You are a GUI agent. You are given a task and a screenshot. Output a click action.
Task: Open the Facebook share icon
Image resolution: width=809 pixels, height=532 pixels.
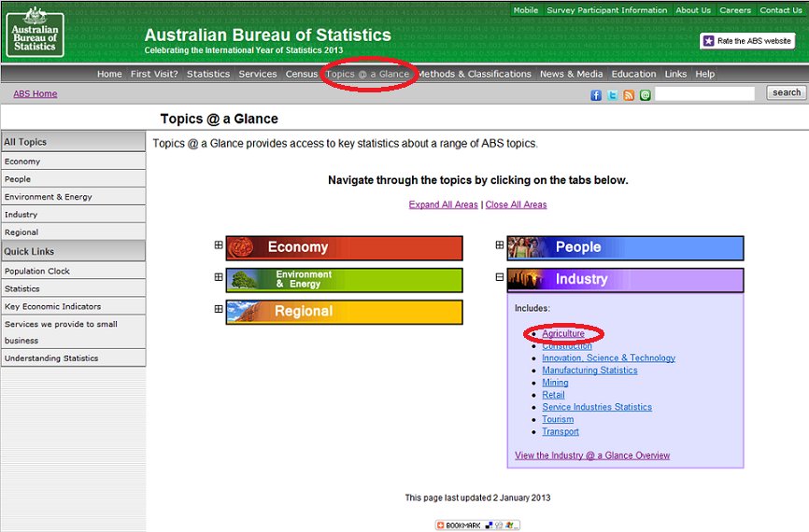pos(596,95)
